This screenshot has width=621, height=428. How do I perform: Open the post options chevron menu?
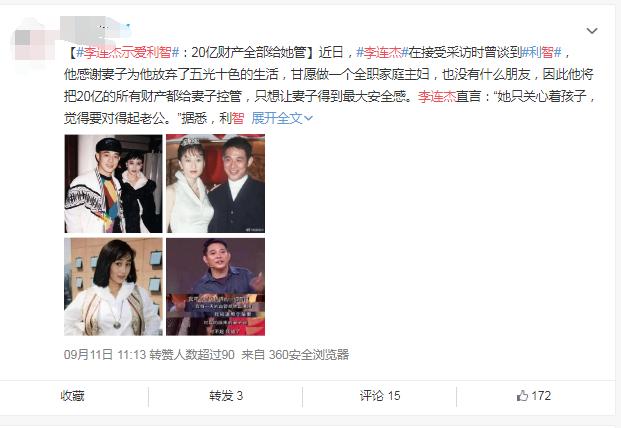pos(592,31)
